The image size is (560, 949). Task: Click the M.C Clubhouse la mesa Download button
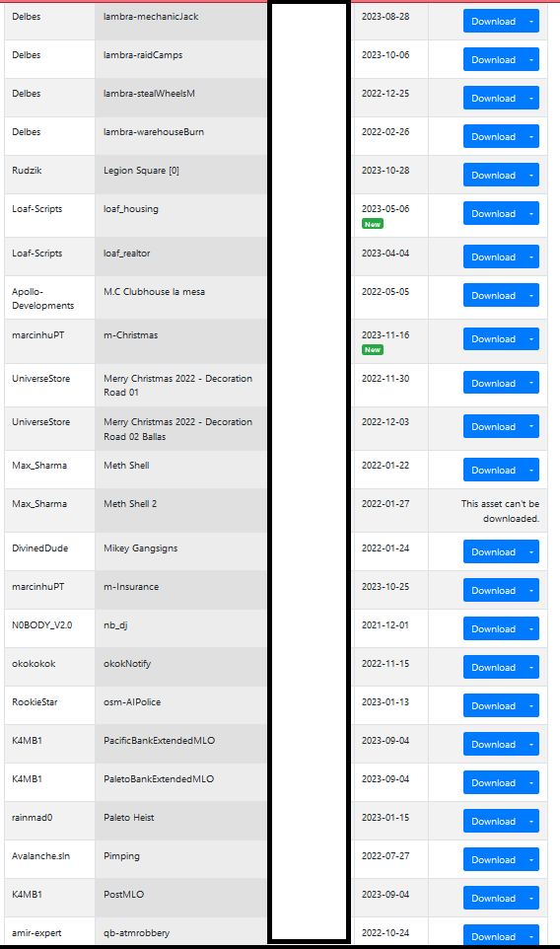tap(494, 296)
